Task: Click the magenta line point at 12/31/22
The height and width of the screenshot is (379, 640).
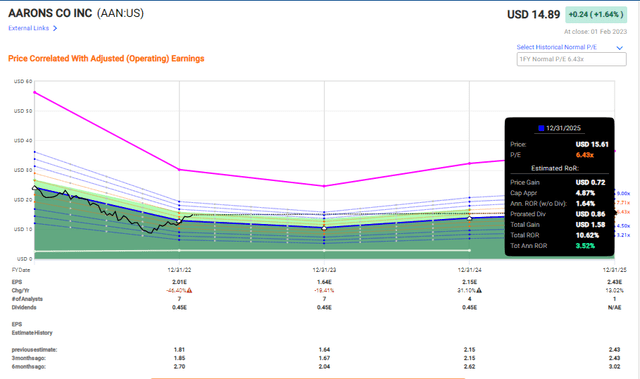Action: click(179, 169)
